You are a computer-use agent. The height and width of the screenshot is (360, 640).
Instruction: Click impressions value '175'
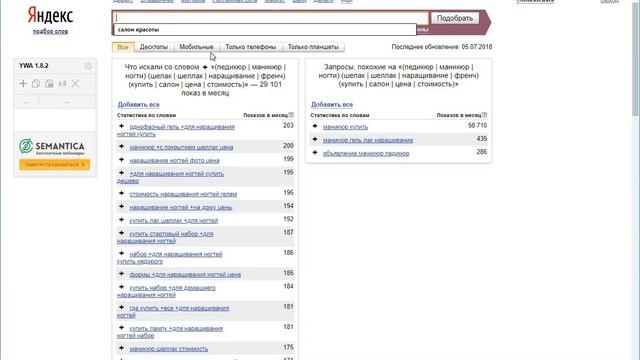pos(288,347)
